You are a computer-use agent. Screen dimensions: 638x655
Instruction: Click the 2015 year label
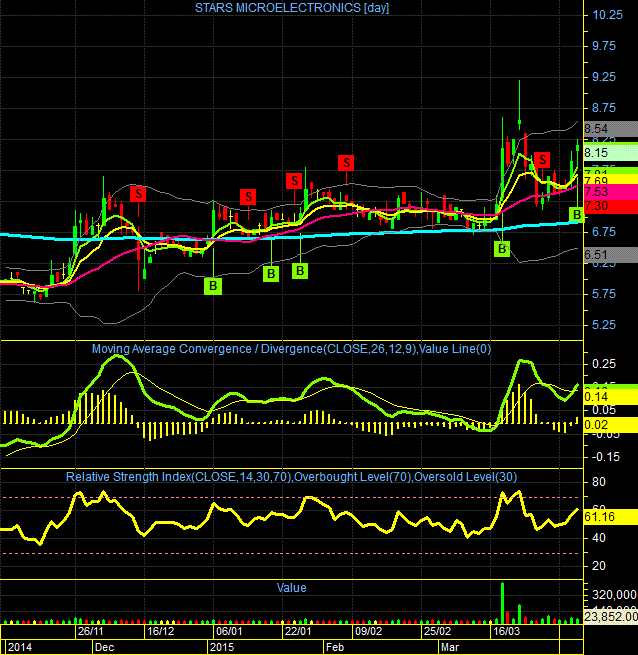pos(221,647)
